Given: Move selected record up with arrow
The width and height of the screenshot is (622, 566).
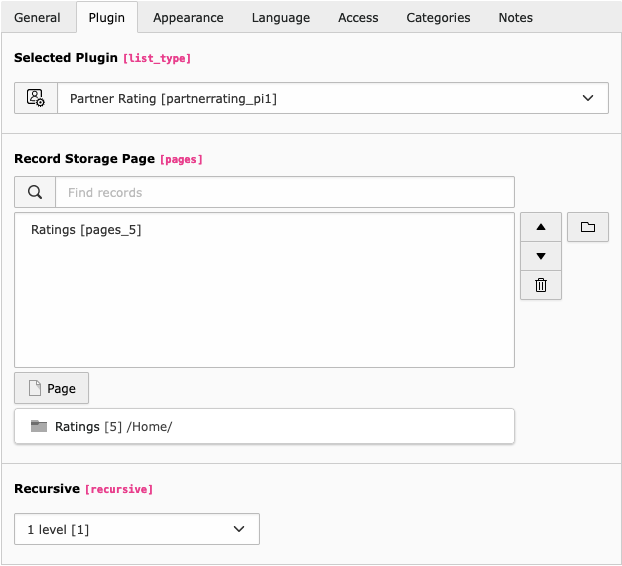Looking at the screenshot, I should [x=541, y=227].
